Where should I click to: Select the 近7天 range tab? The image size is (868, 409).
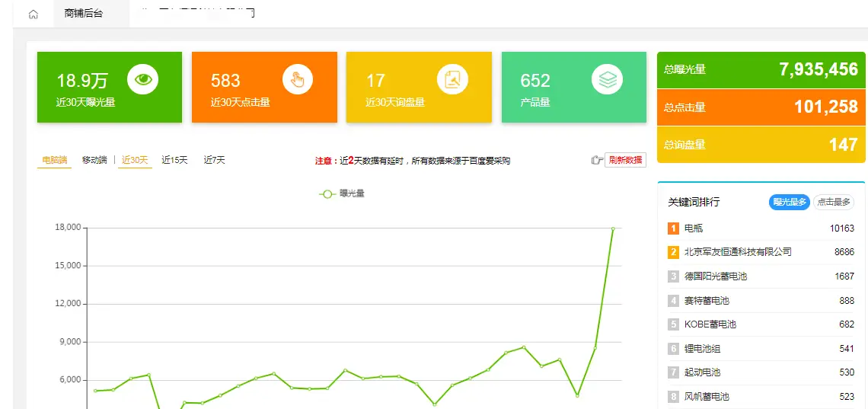(215, 161)
